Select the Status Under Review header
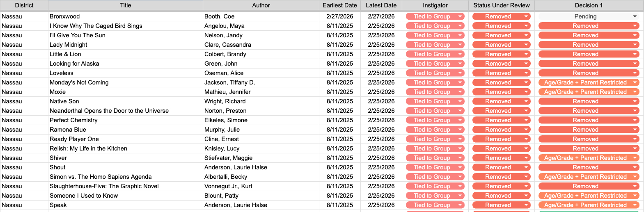This screenshot has width=644, height=212. pyautogui.click(x=501, y=5)
